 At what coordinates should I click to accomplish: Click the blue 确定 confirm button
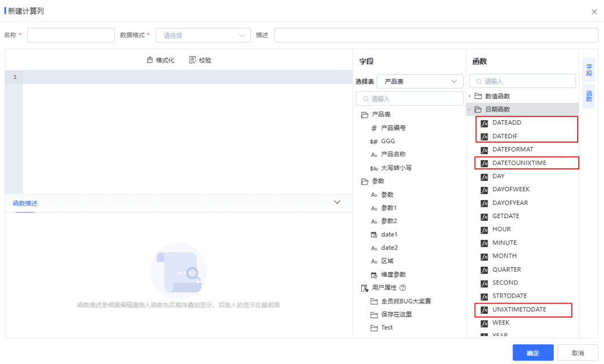(x=532, y=352)
